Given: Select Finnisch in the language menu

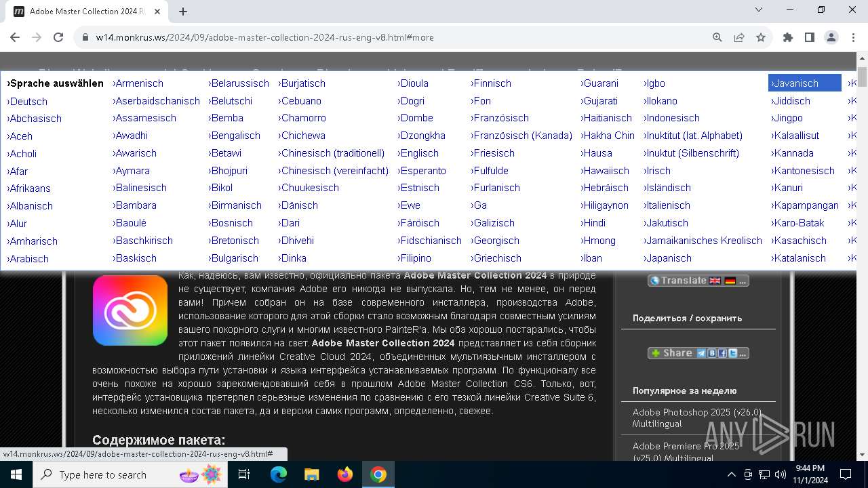Looking at the screenshot, I should pos(491,83).
